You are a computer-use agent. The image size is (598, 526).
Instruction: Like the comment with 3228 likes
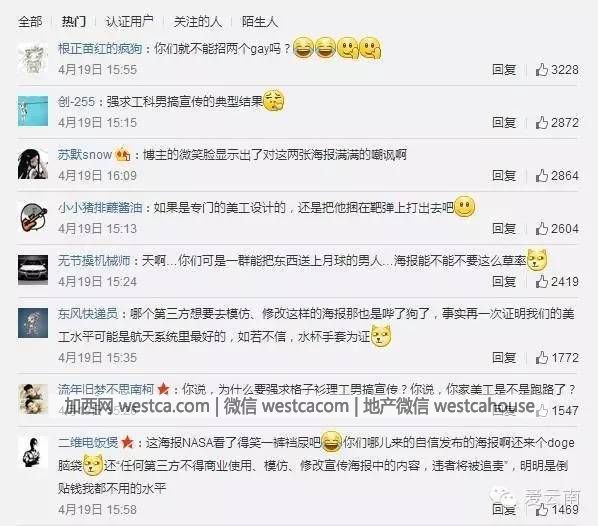(542, 70)
